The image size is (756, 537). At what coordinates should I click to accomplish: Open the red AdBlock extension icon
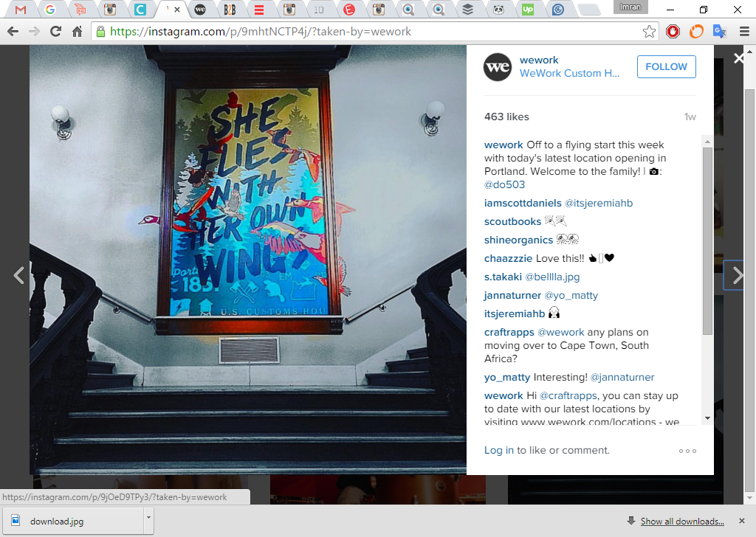[673, 32]
